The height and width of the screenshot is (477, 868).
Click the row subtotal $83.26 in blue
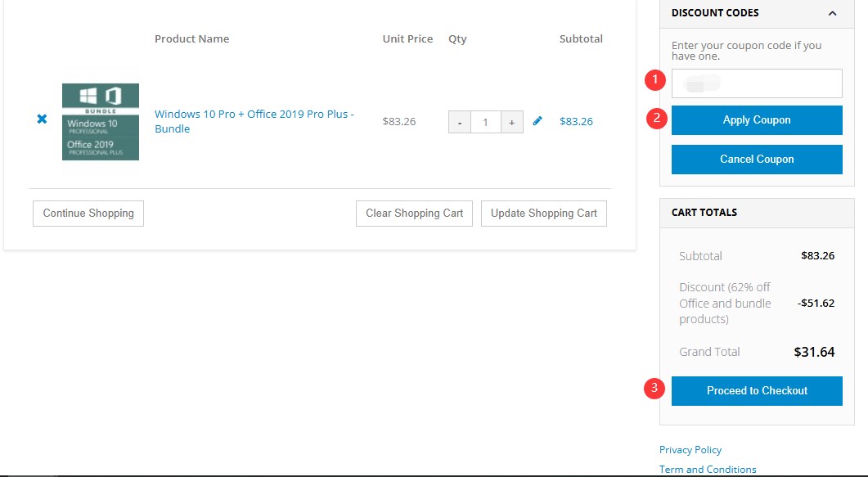pos(576,122)
